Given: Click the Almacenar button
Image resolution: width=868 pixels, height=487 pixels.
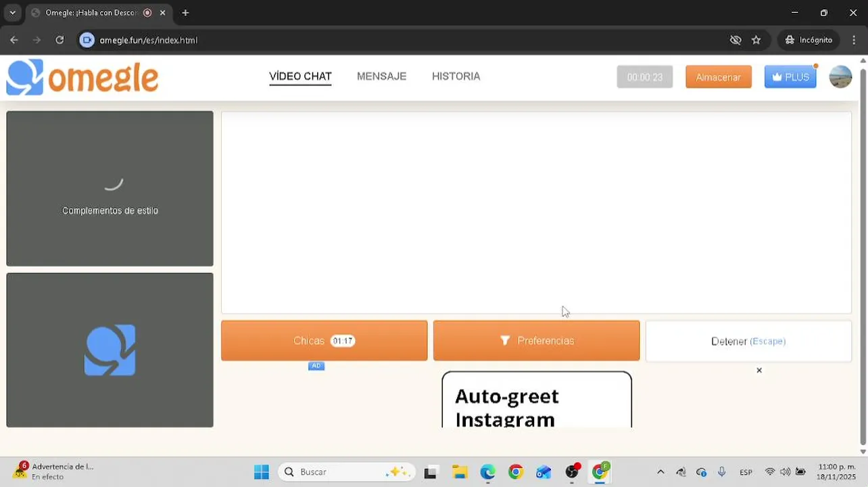Looking at the screenshot, I should 719,77.
